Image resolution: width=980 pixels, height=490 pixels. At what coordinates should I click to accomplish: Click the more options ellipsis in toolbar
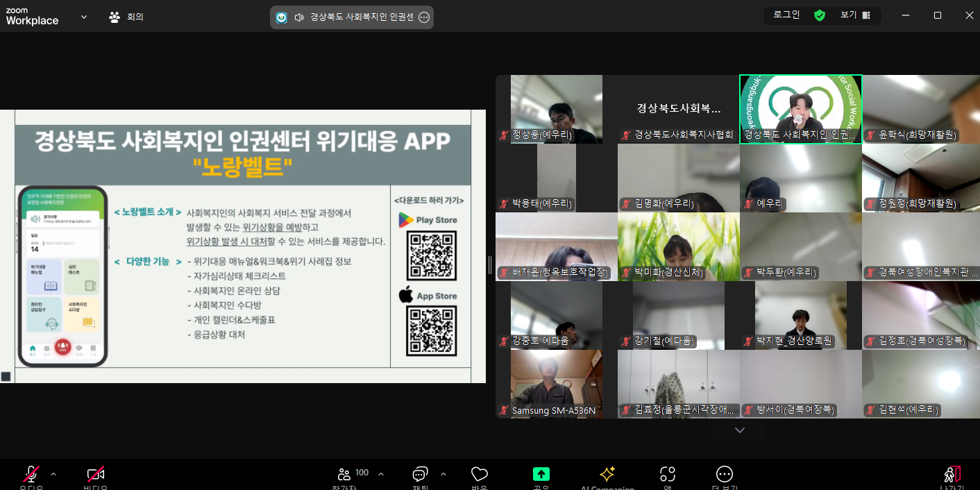click(x=725, y=474)
